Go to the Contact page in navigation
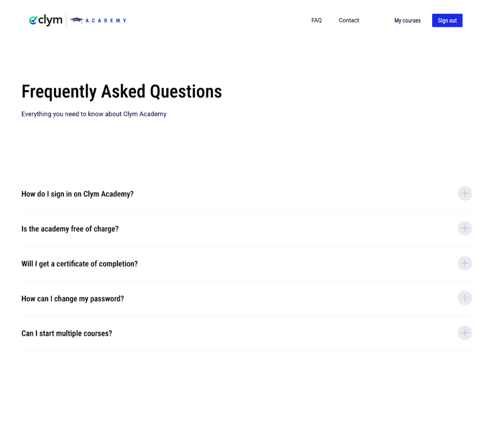Screen dimensions: 504x423 pyautogui.click(x=349, y=20)
